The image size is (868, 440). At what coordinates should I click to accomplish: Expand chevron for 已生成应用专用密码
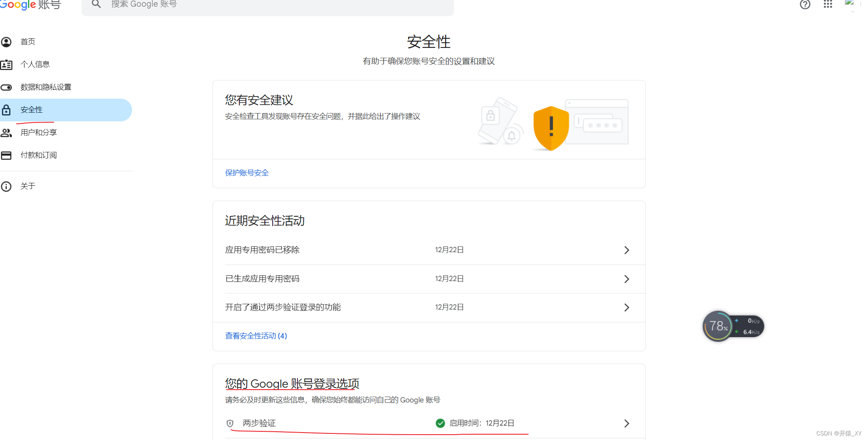tap(627, 279)
